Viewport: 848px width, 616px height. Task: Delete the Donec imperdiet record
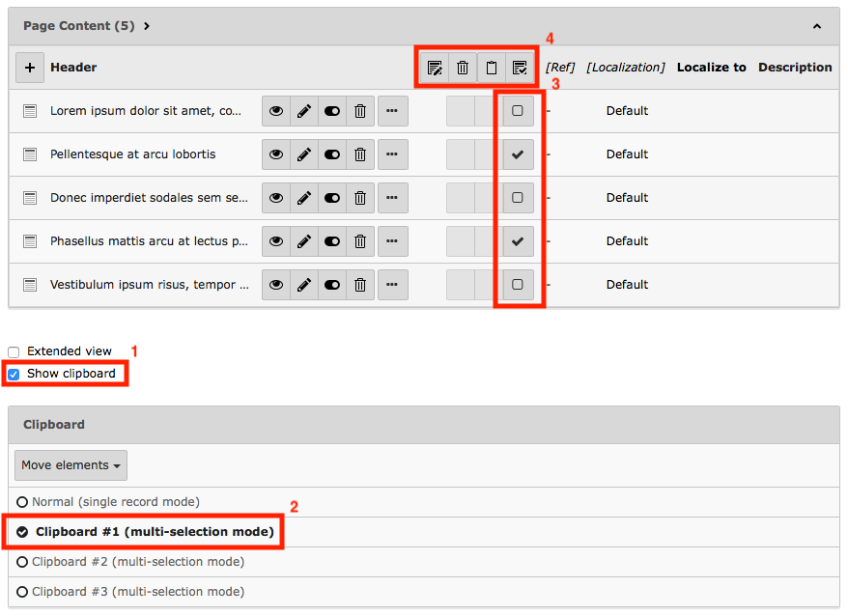[360, 198]
